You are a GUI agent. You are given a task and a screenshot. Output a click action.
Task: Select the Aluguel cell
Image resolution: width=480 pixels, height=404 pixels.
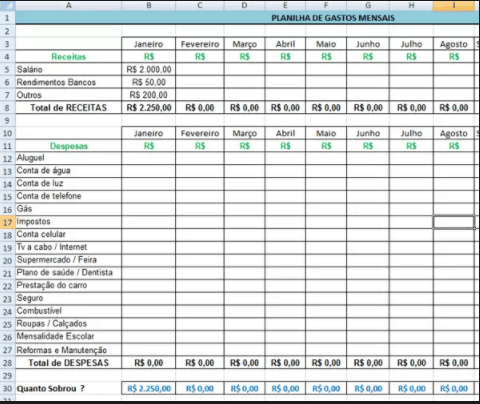(x=69, y=158)
